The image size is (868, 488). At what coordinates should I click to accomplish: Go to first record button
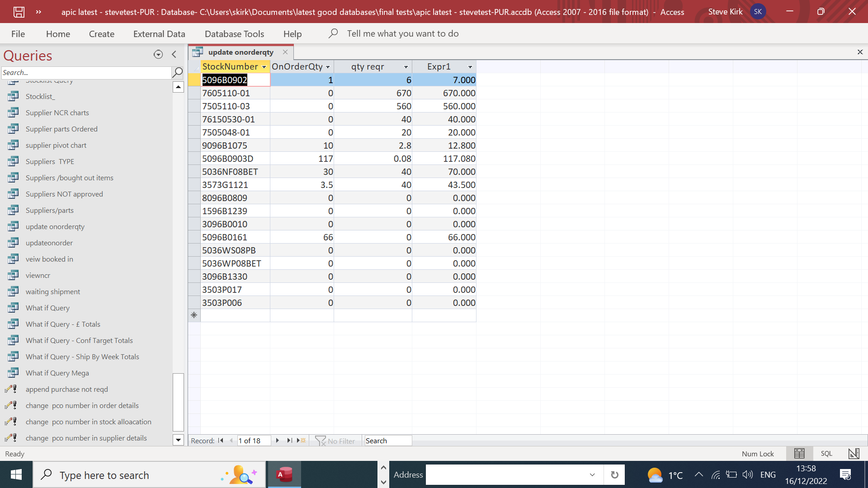221,441
